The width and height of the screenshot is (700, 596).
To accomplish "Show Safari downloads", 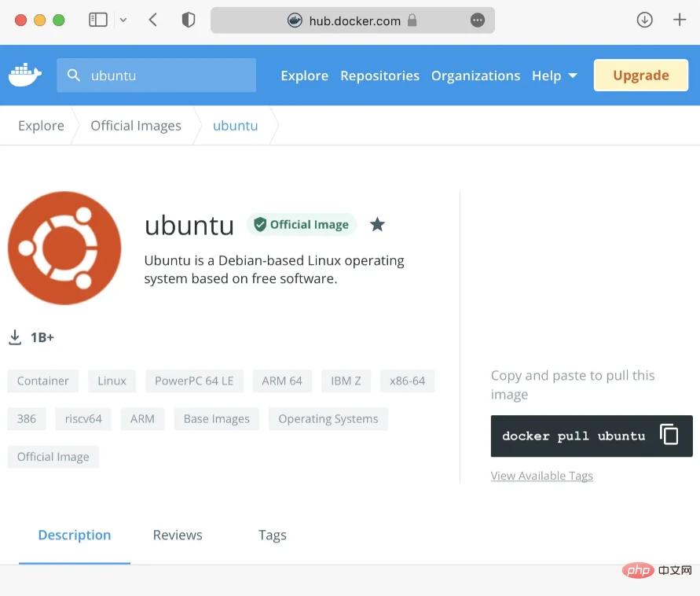I will [x=644, y=20].
